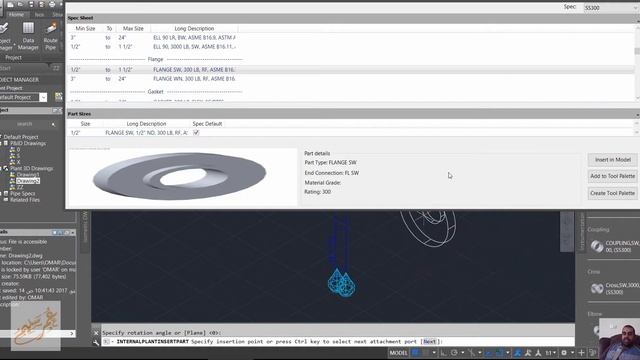Click the flange 3D preview image

pos(180,176)
